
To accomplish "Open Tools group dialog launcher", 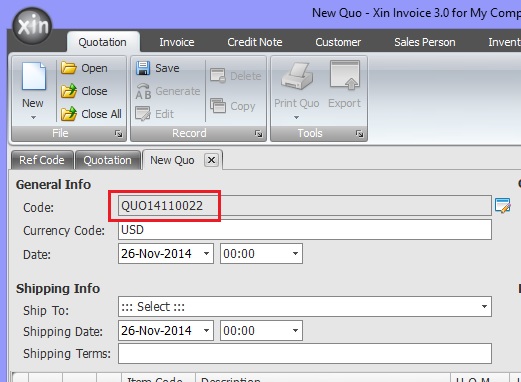I will tap(359, 134).
